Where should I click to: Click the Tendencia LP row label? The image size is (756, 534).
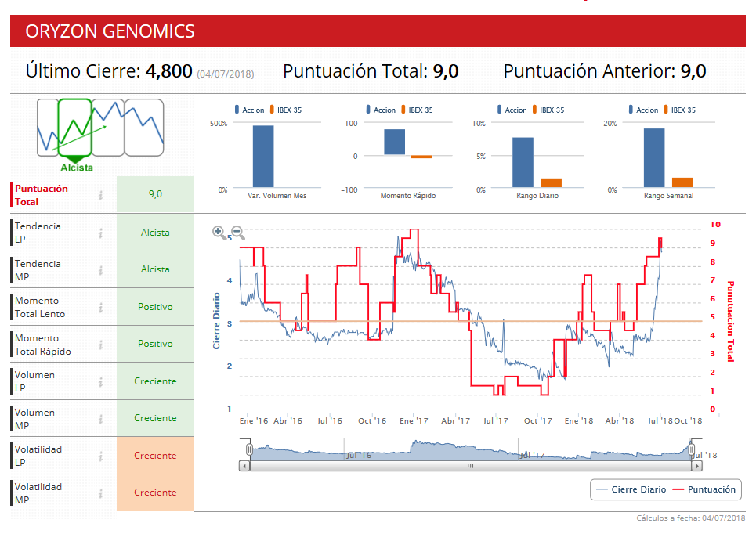[x=38, y=233]
